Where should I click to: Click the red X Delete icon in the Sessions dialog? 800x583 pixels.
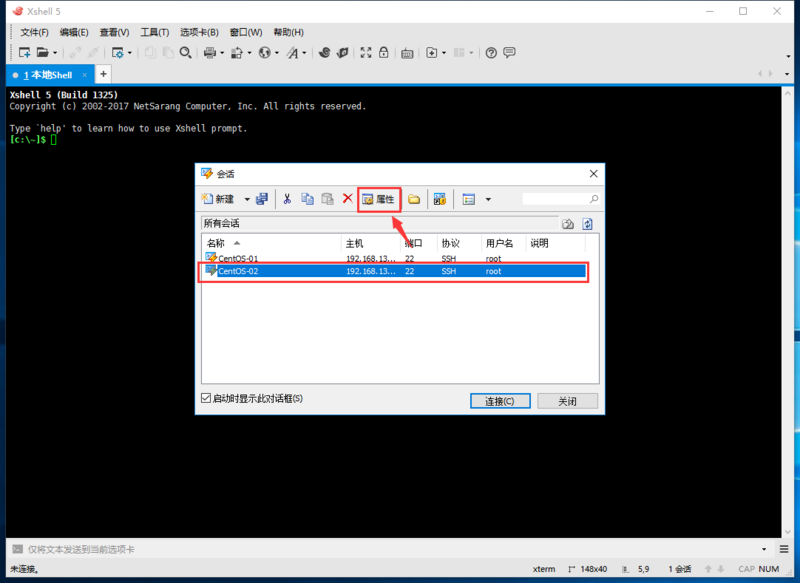pyautogui.click(x=347, y=198)
